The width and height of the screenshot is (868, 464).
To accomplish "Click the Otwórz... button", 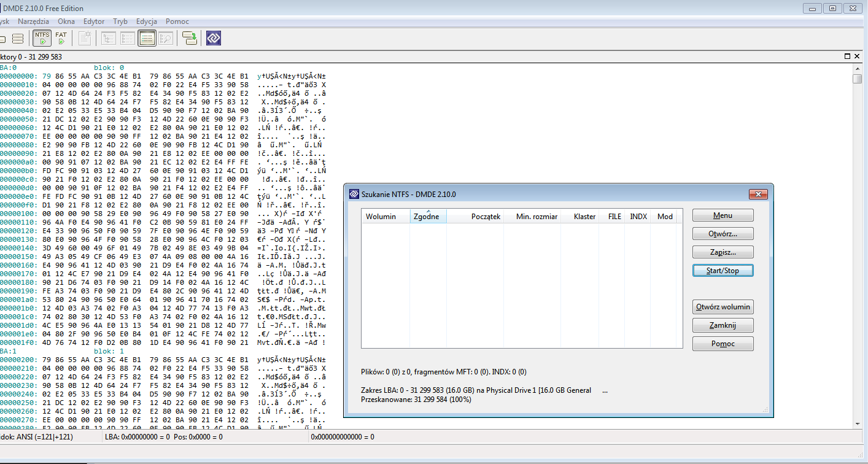I will [x=723, y=234].
